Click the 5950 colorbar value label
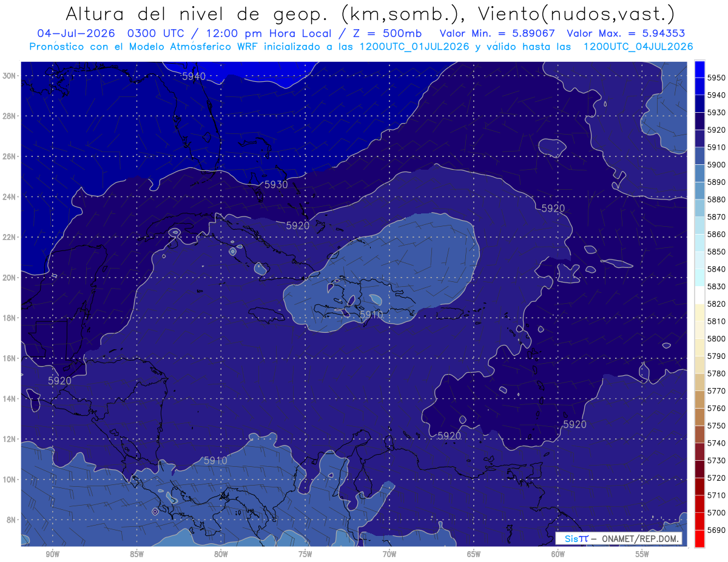This screenshot has width=728, height=562. coord(716,78)
